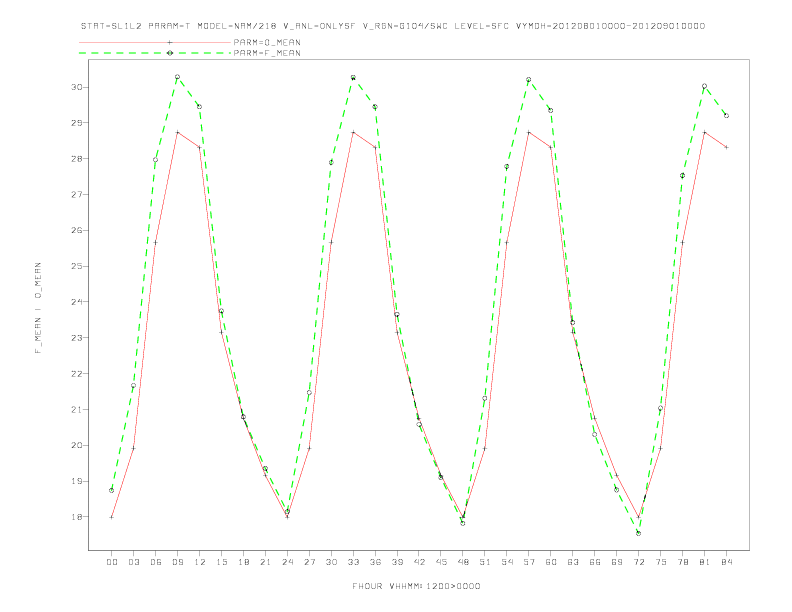792x612 pixels.
Task: Click x-axis forecast hour label 48
Action: point(463,562)
